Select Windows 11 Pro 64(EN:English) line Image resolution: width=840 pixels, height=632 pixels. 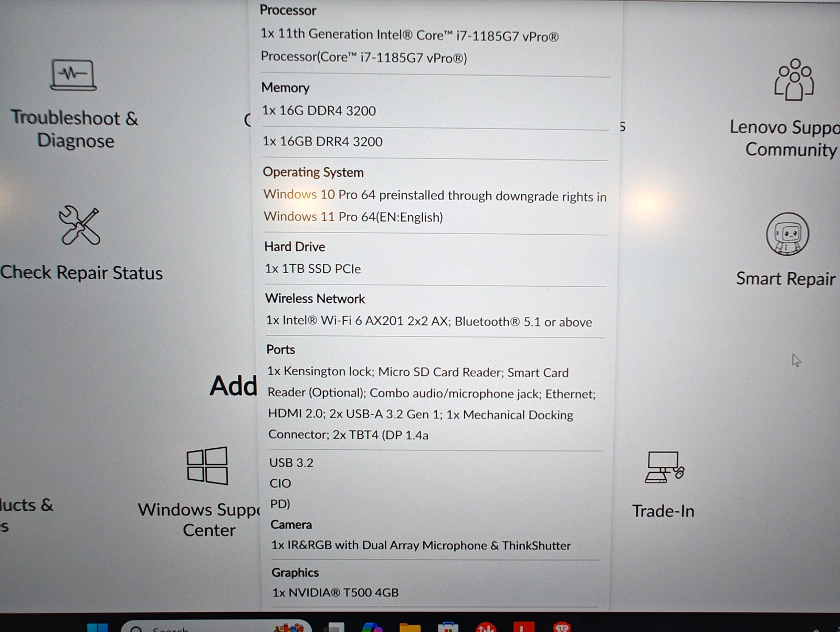tap(353, 217)
